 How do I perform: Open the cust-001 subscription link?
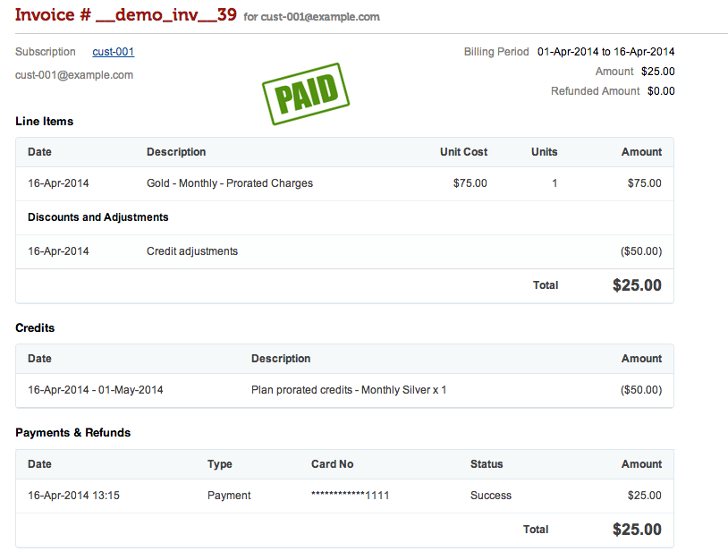113,51
